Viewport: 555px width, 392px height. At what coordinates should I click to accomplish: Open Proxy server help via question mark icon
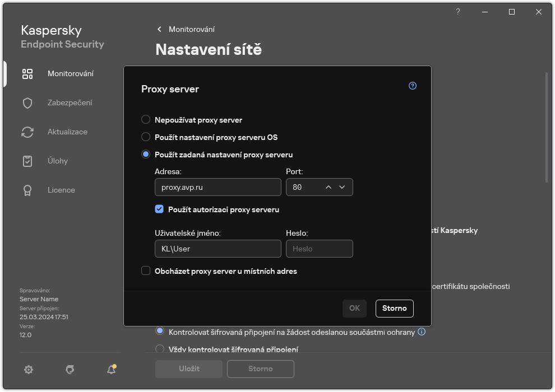[412, 86]
